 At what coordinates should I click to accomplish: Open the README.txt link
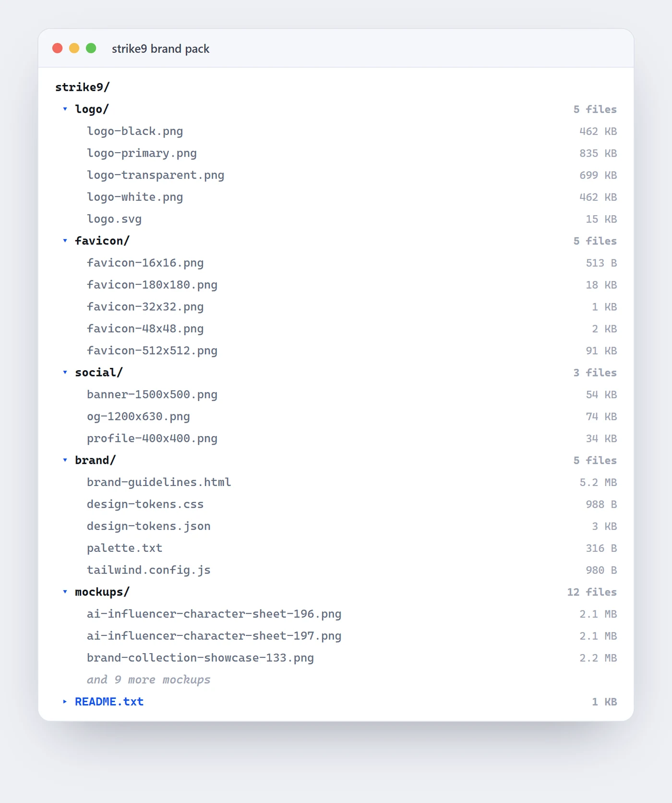[109, 702]
